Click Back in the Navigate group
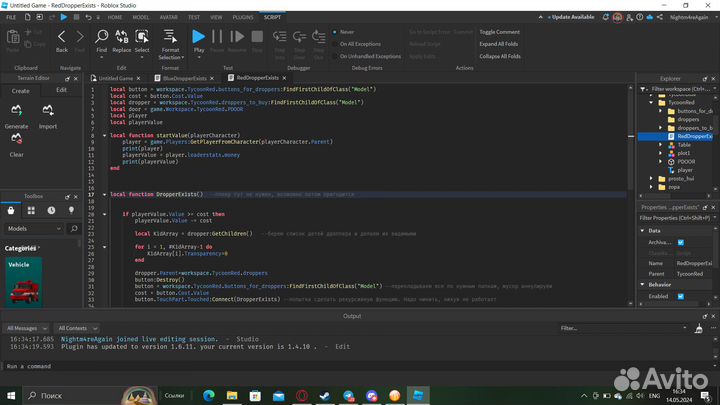Viewport: 720px width, 405px height. [x=62, y=40]
